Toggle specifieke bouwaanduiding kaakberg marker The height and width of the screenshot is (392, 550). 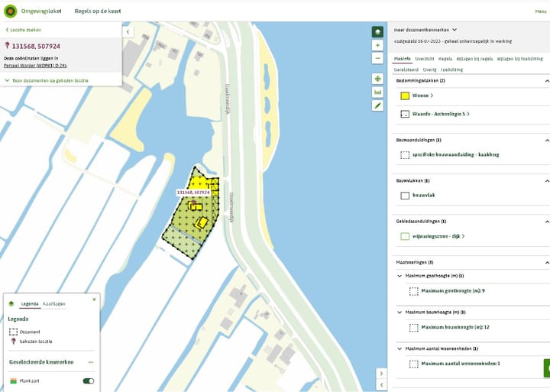pyautogui.click(x=404, y=154)
